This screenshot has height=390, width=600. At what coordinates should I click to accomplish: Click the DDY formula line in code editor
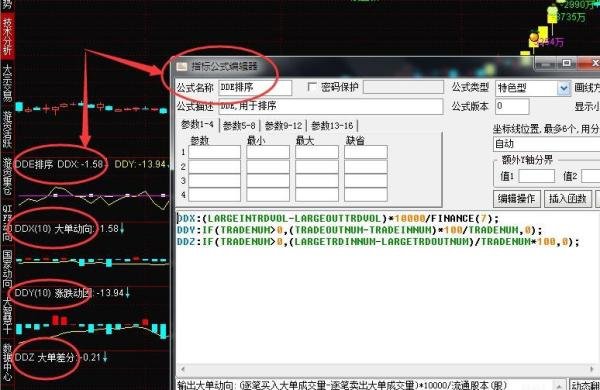360,230
